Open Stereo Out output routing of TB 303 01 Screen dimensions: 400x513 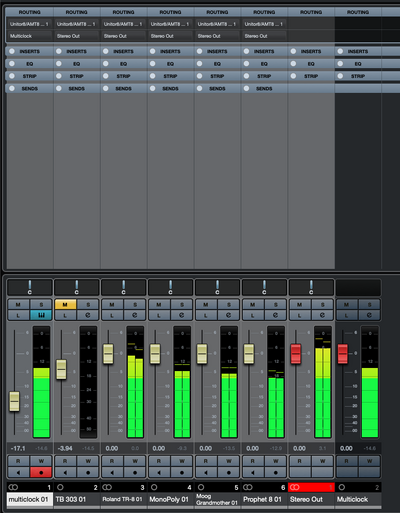click(x=76, y=36)
